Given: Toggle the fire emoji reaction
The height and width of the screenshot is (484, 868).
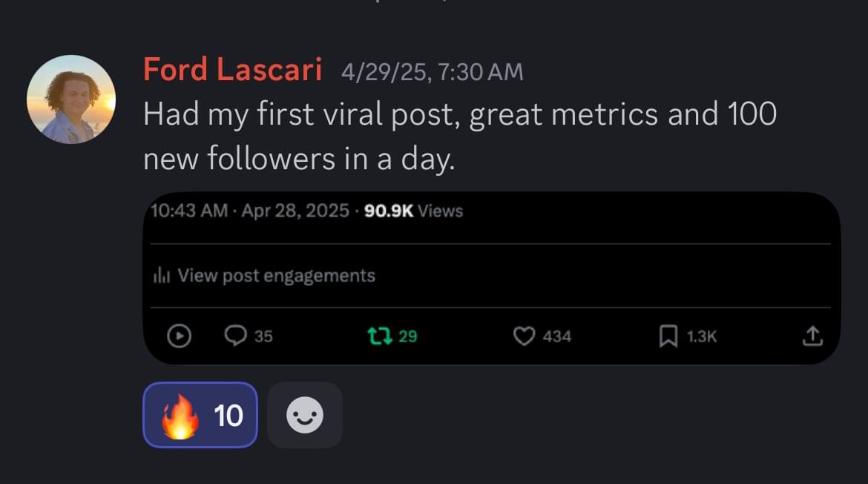Looking at the screenshot, I should coord(200,415).
